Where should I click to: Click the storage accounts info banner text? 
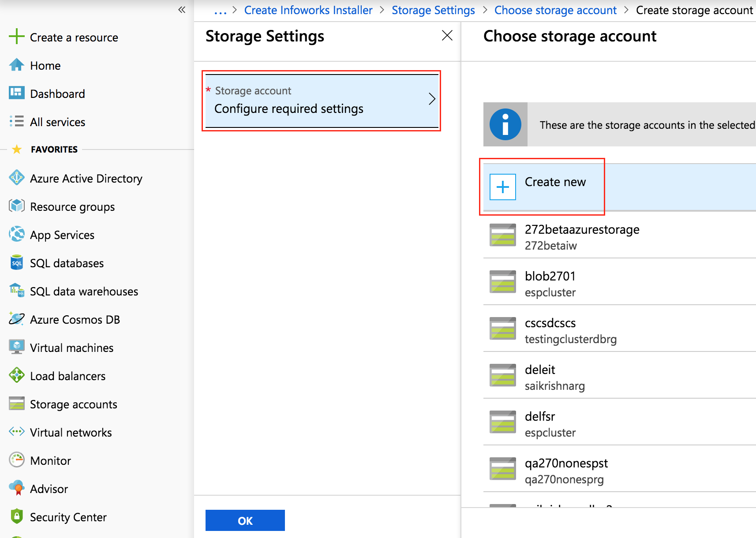click(647, 125)
